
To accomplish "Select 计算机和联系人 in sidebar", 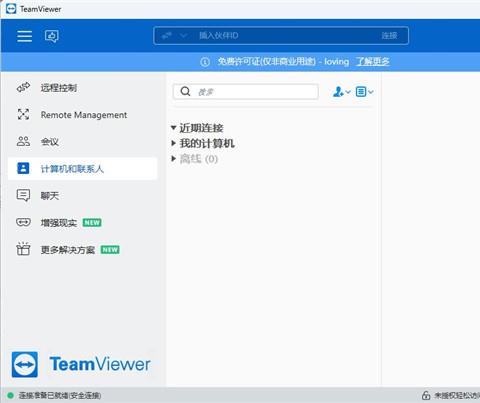I will (x=82, y=169).
